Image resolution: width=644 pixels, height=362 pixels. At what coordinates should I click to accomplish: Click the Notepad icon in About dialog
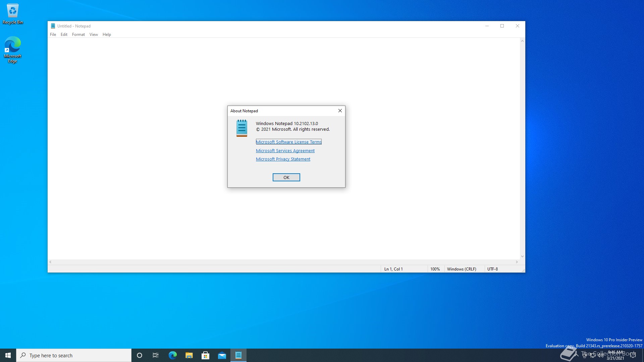tap(241, 128)
